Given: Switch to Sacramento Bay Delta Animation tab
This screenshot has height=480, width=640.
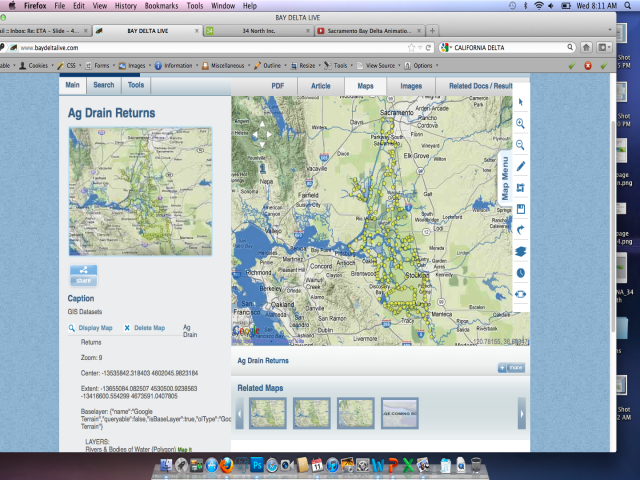Looking at the screenshot, I should click(x=369, y=31).
